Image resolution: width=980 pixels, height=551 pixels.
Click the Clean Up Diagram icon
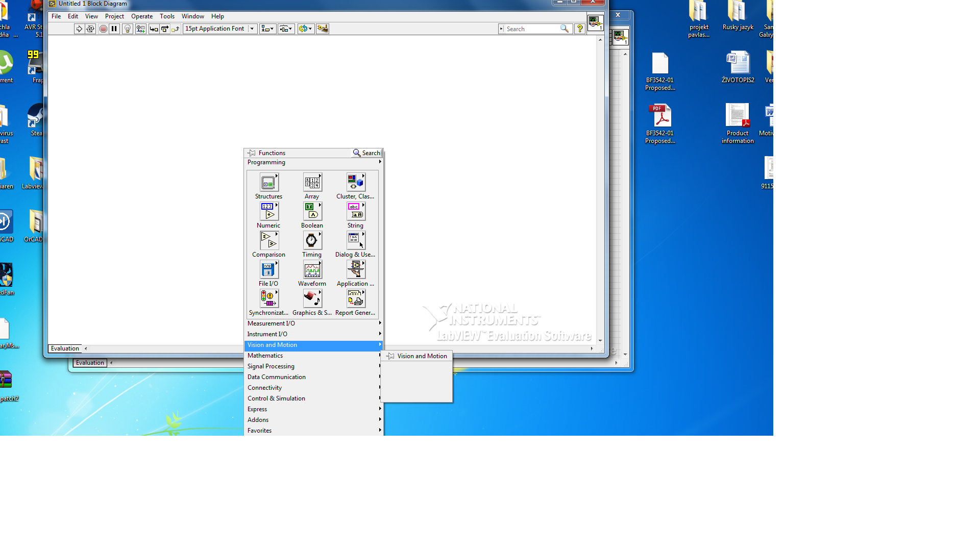click(x=323, y=29)
